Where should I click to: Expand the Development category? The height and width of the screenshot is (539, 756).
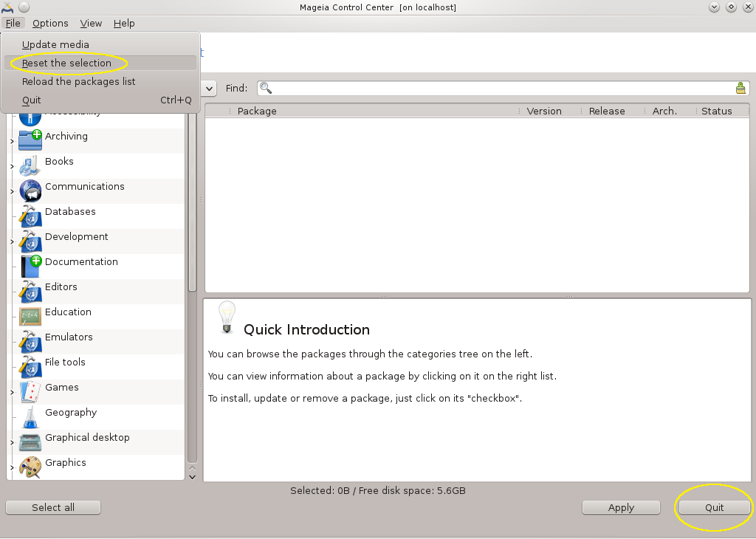[x=12, y=241]
